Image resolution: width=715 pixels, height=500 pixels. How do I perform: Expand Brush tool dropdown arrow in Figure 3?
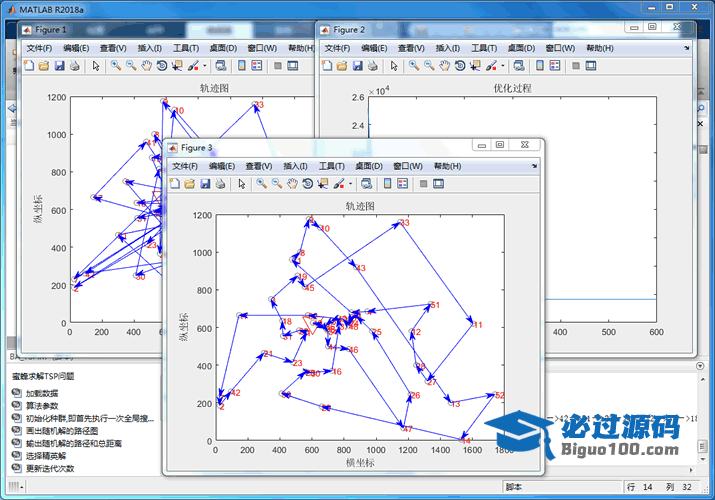tap(351, 184)
